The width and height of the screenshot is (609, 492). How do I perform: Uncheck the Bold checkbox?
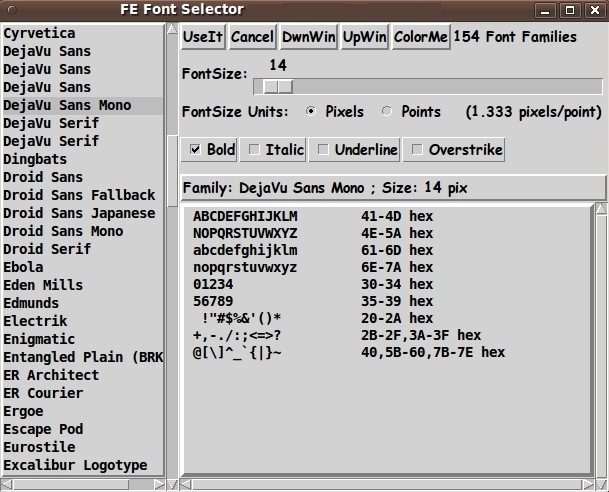[195, 150]
